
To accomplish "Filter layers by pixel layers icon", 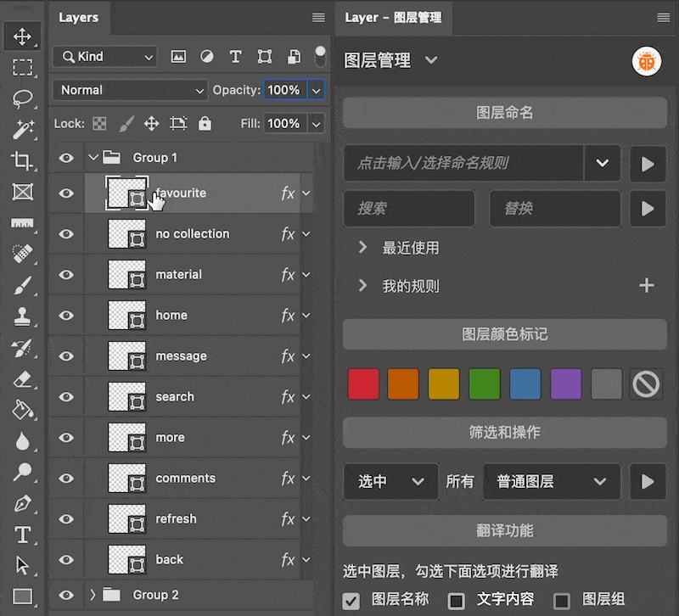I will point(178,57).
